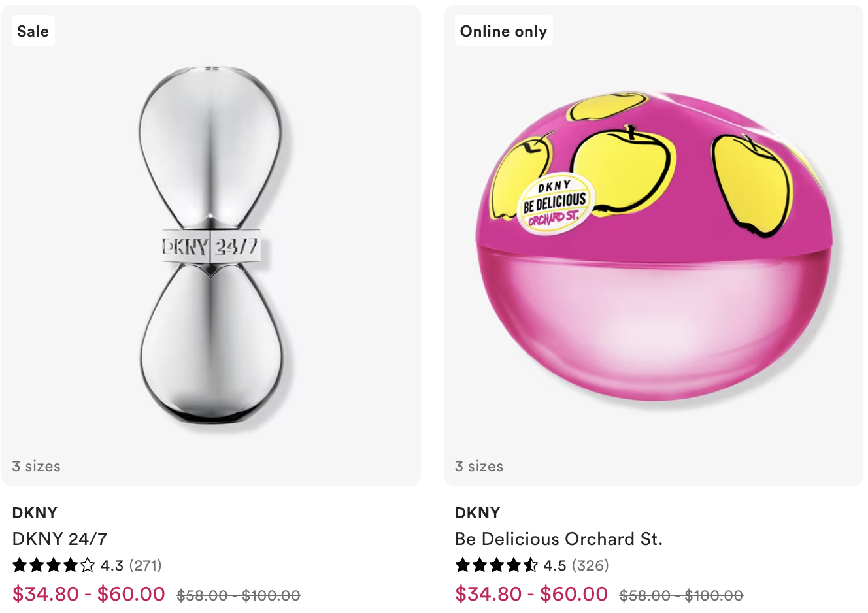868x613 pixels.
Task: Select the DKNY brand name above Be Delicious
Action: click(477, 512)
